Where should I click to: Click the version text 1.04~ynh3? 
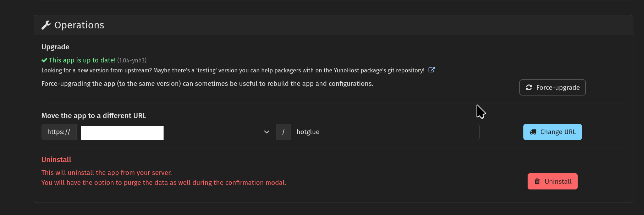pyautogui.click(x=132, y=61)
